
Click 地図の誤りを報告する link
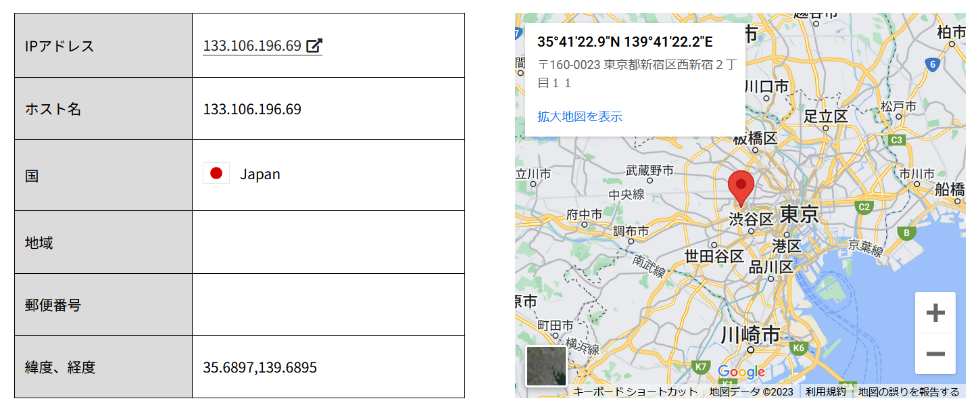pos(909,392)
